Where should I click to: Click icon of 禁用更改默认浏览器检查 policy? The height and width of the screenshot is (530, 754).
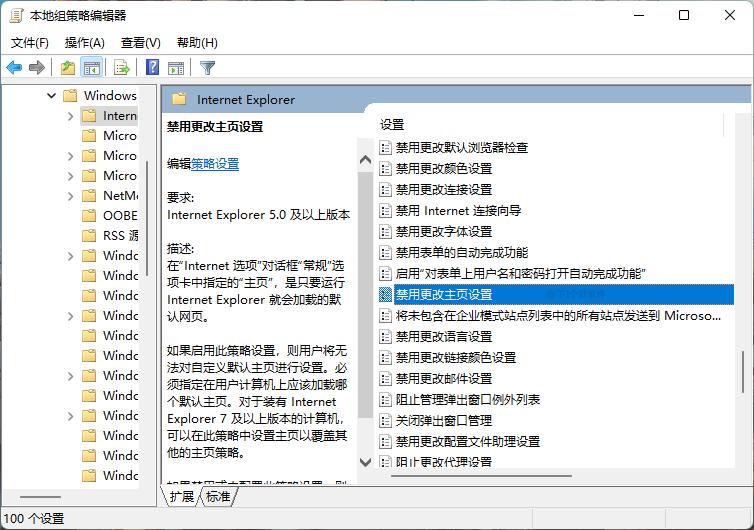[385, 147]
